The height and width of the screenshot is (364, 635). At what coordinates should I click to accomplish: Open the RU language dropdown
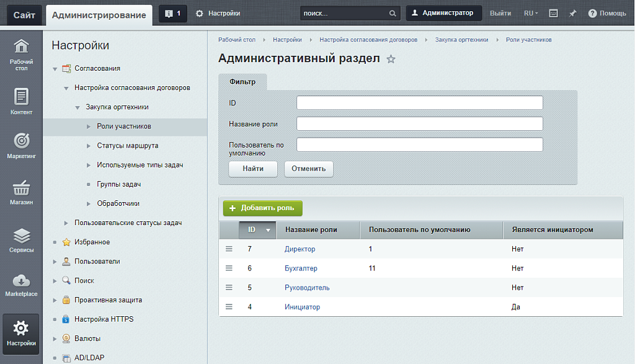(529, 12)
